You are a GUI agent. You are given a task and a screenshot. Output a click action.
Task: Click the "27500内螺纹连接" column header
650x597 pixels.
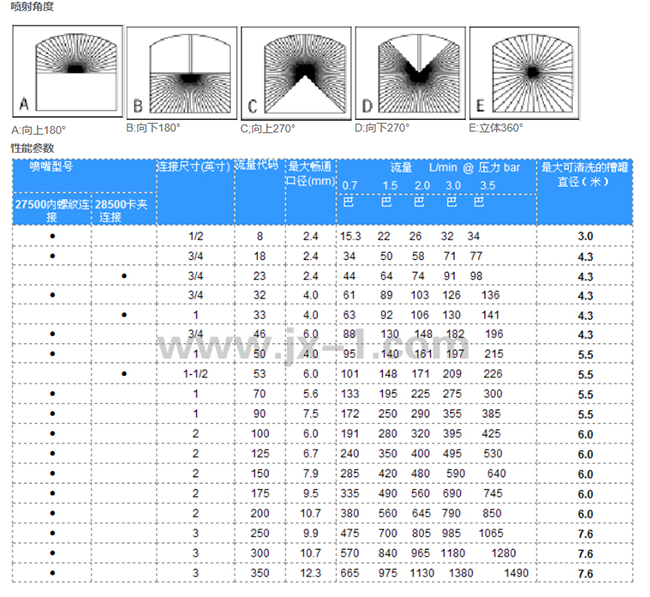[x=52, y=210]
